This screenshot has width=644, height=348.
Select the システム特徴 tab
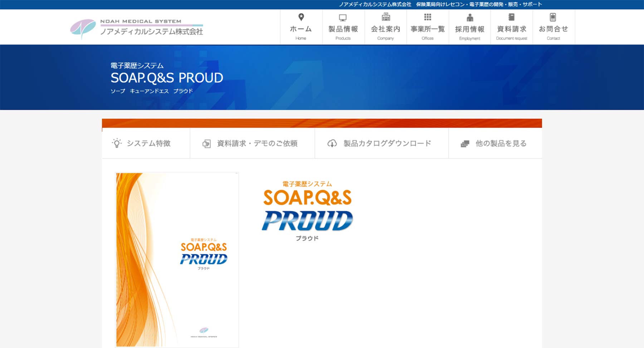pyautogui.click(x=146, y=143)
